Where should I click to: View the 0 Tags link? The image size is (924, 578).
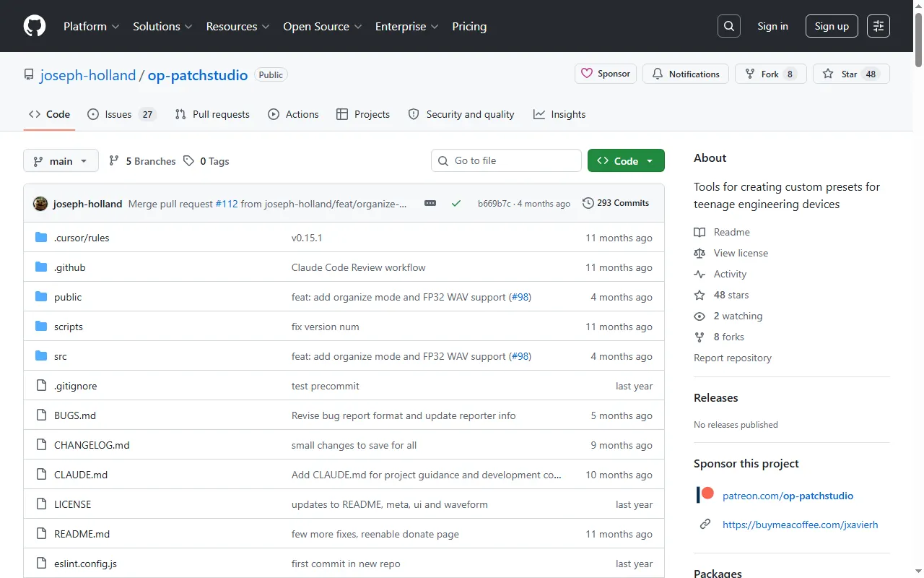[x=206, y=161]
